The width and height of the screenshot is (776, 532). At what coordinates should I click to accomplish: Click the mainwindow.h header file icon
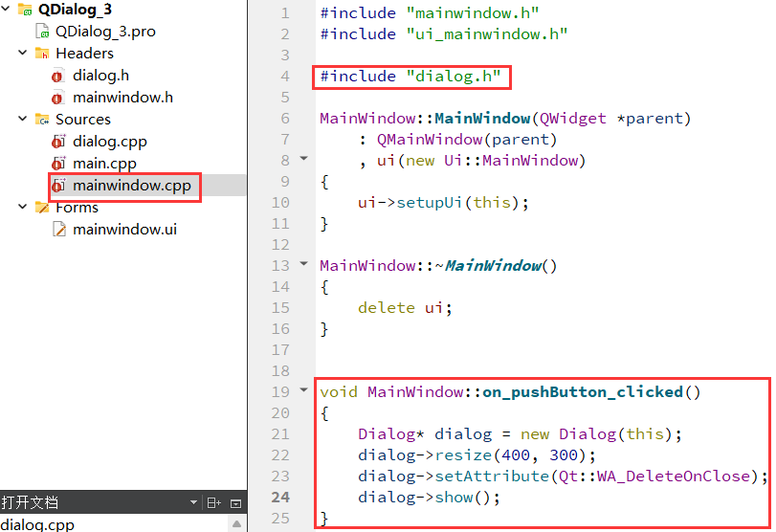point(57,98)
